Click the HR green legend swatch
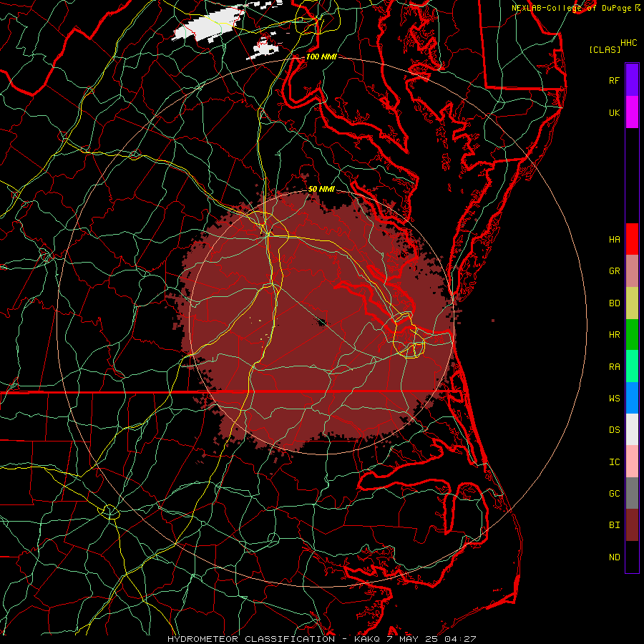 click(x=632, y=335)
